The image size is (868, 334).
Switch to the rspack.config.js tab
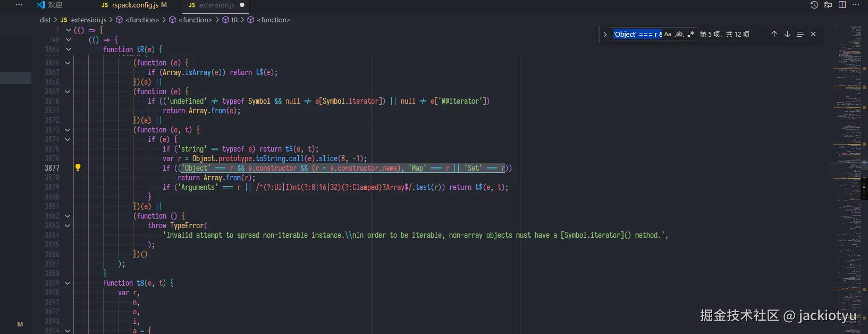tap(135, 5)
